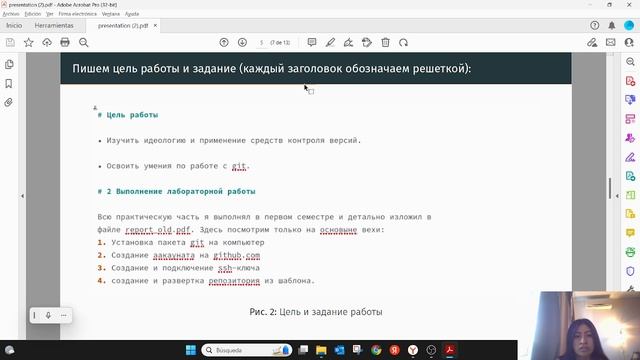Open the bookmarks panel
The image size is (640, 360).
pos(9,84)
